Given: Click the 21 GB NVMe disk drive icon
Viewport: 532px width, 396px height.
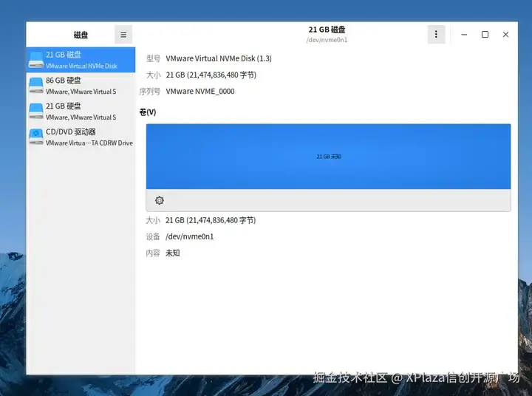Looking at the screenshot, I should [35, 60].
